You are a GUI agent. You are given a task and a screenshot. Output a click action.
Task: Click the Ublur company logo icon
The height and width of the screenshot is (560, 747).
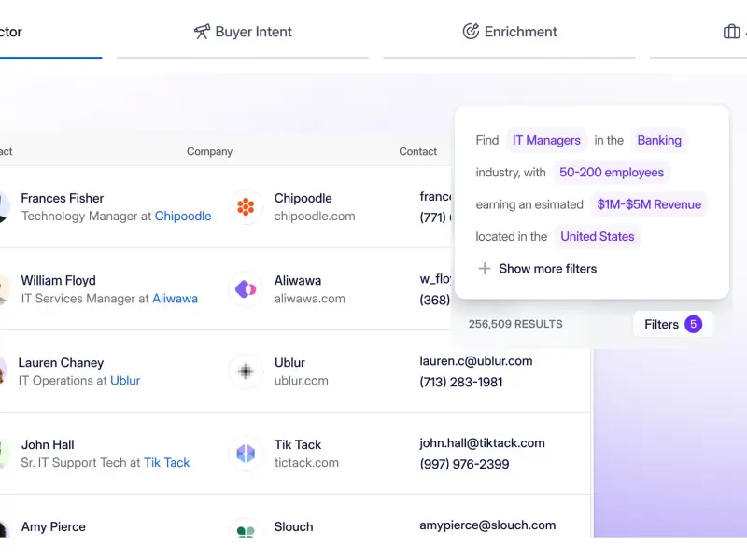[x=246, y=371]
